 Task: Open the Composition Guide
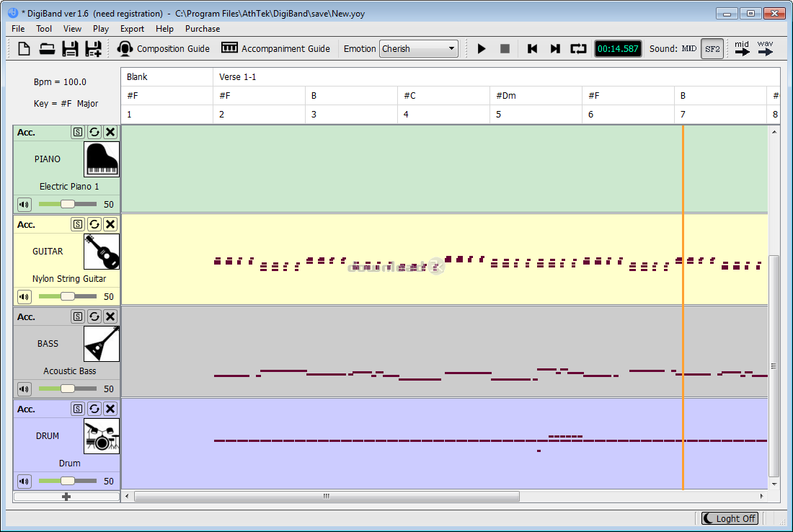163,49
